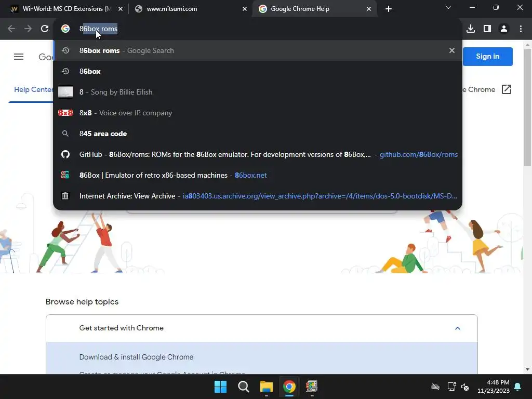Close the Google Chrome Help tab
This screenshot has height=399, width=532.
(x=369, y=9)
